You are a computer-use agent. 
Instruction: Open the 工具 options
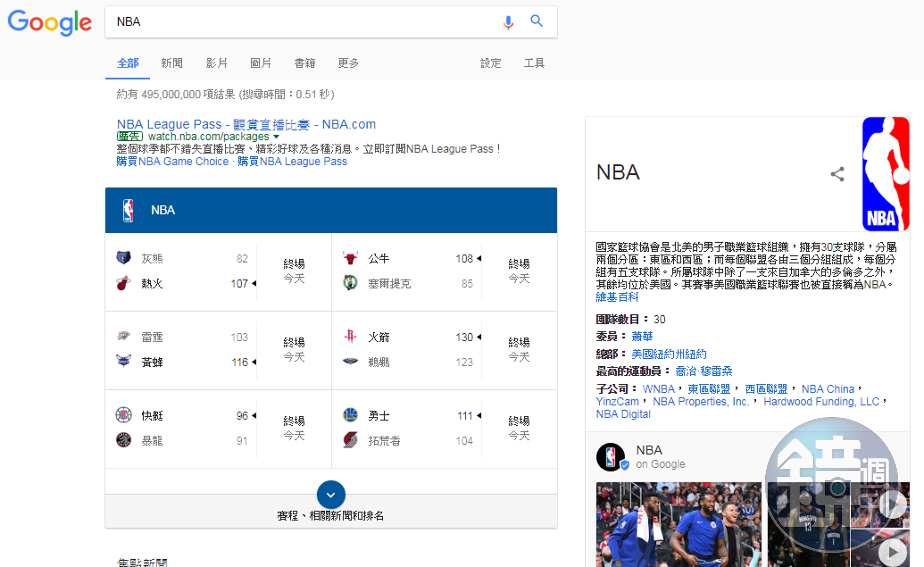coord(534,63)
